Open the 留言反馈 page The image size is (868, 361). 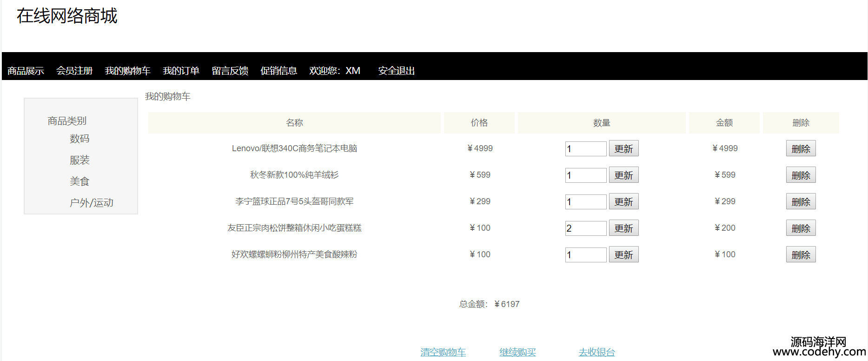[x=230, y=71]
